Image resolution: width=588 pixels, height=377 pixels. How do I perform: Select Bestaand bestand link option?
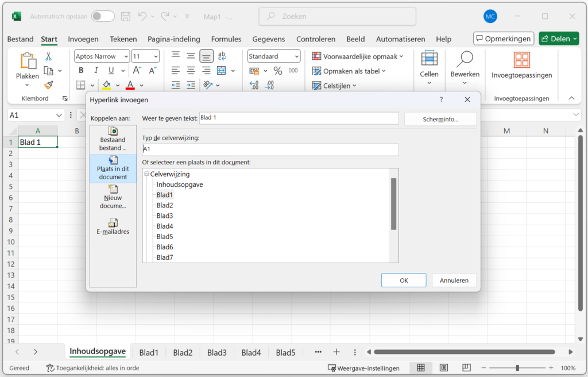point(113,139)
